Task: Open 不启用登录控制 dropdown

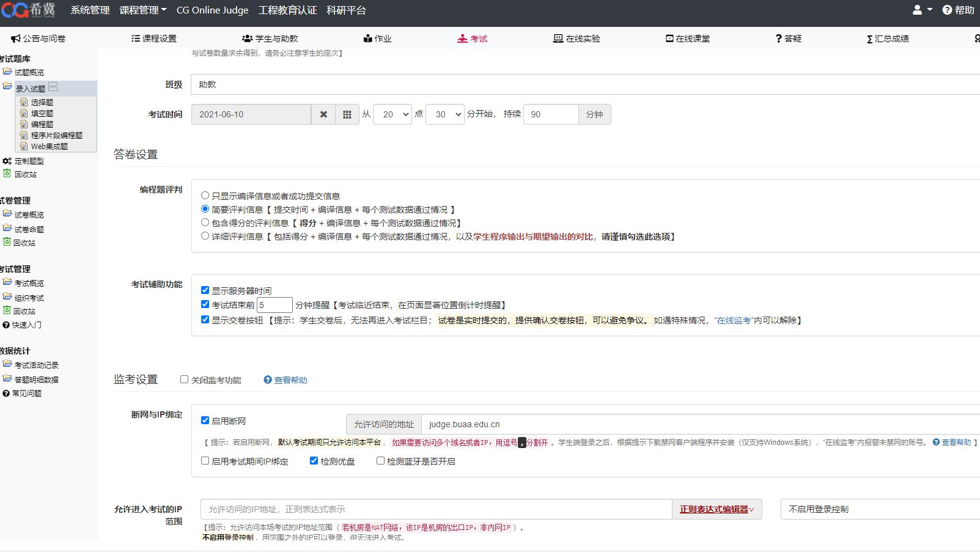Action: pyautogui.click(x=880, y=509)
